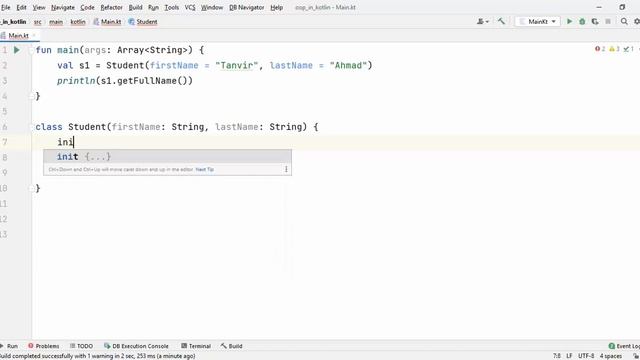Open the DB Execution Console tool window
The width and height of the screenshot is (640, 360).
tap(136, 346)
